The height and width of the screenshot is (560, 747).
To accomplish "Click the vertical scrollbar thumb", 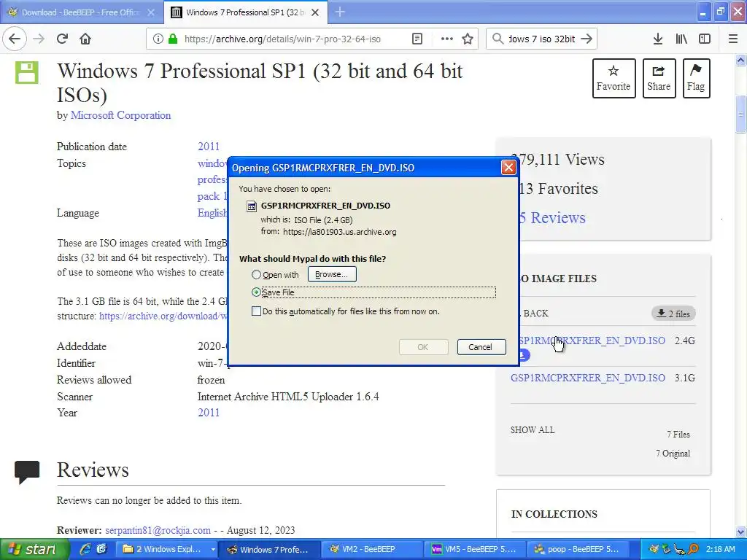I will [740, 114].
